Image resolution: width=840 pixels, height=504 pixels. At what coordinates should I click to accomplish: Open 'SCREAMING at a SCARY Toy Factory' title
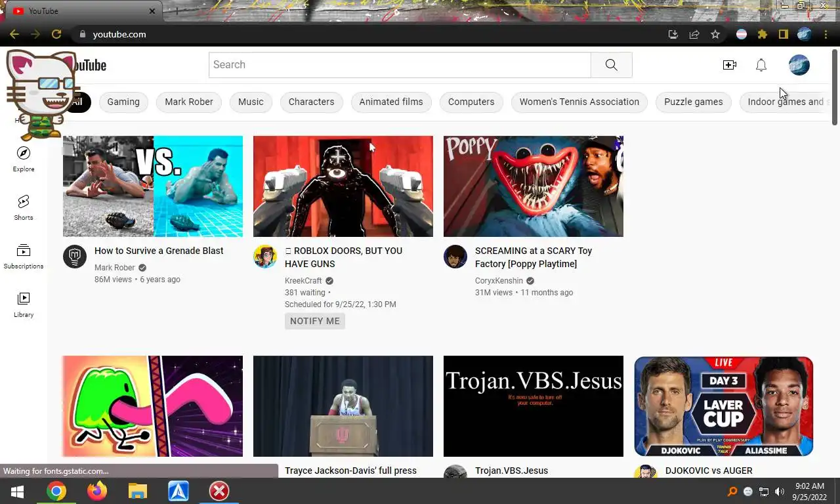pos(534,257)
